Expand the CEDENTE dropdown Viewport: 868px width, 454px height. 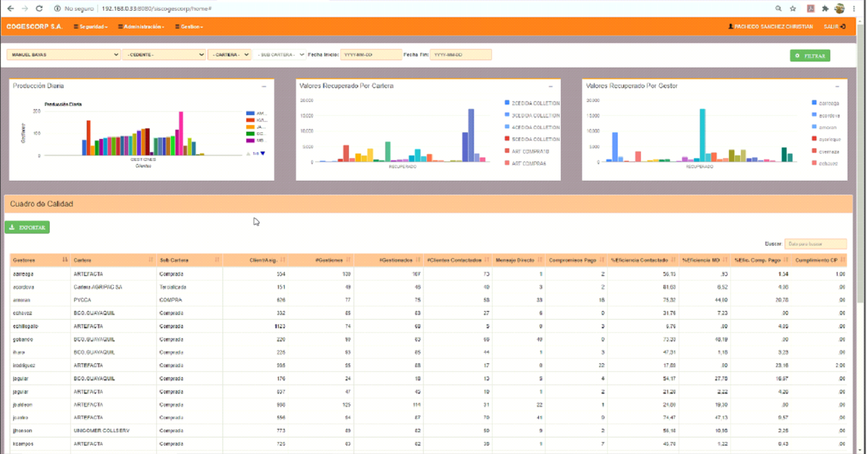[164, 55]
